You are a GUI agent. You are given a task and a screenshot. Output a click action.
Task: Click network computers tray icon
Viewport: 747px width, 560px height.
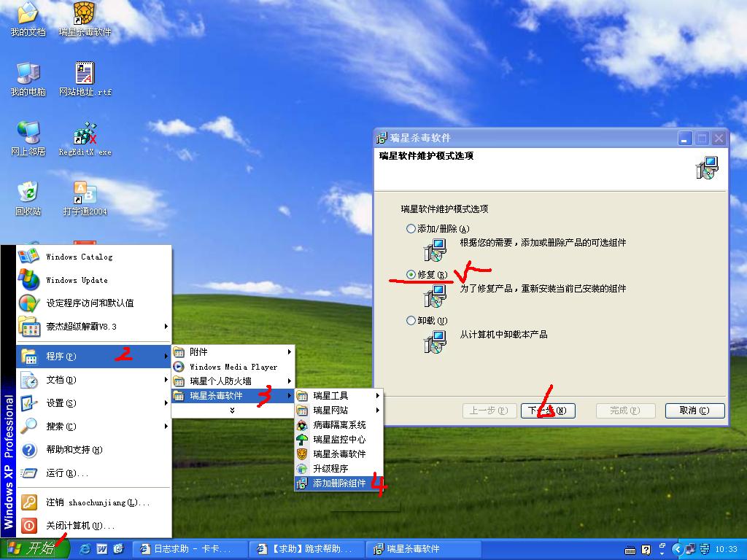click(690, 550)
